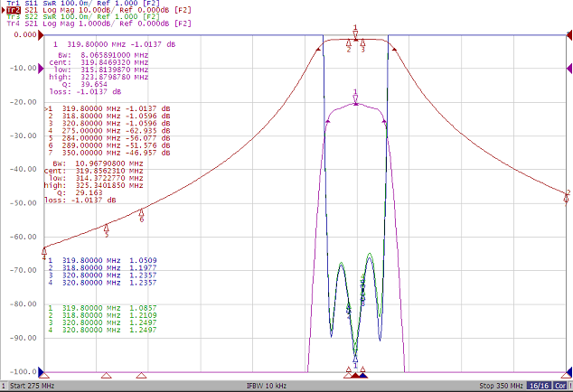
Task: Select active trace Tr2 S21 Log Mag 10.00dB
Action: pyautogui.click(x=99, y=10)
